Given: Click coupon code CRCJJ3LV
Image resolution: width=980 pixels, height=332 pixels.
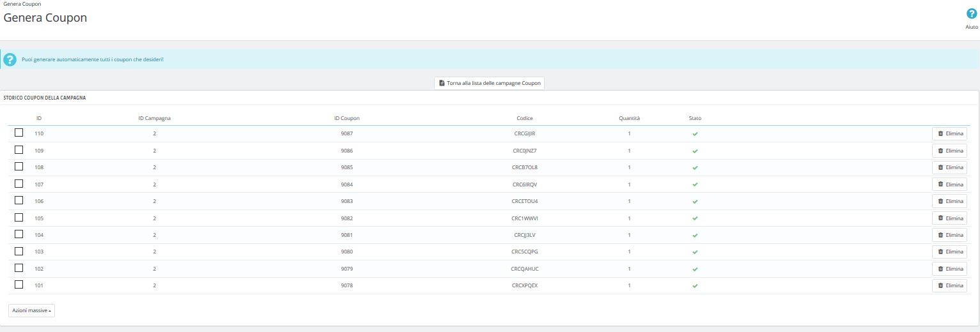Looking at the screenshot, I should (525, 235).
